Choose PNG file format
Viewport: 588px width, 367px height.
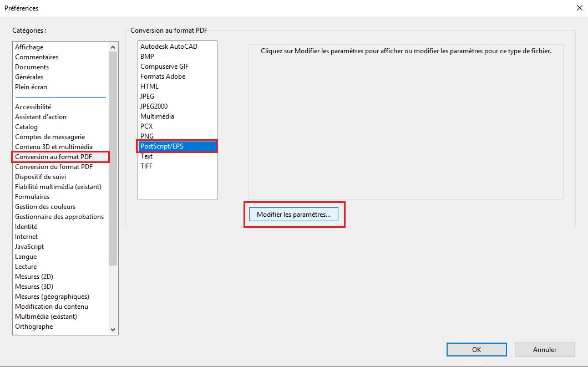(147, 136)
